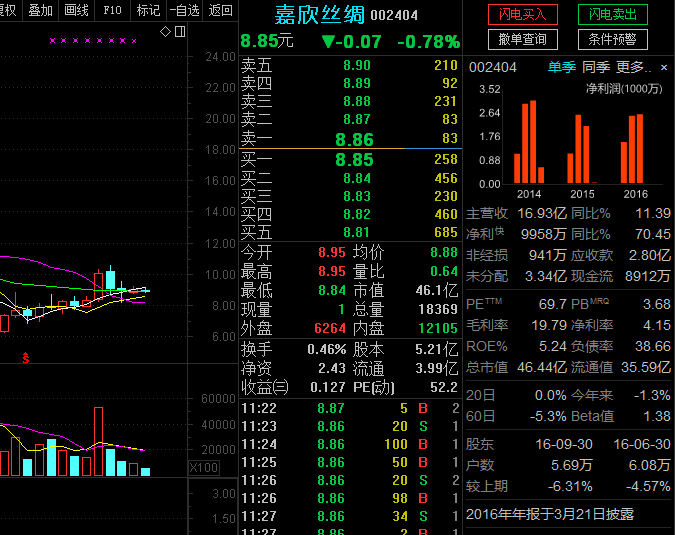Click the 2016 bar group in profit chart
675x535 pixels.
pos(632,148)
